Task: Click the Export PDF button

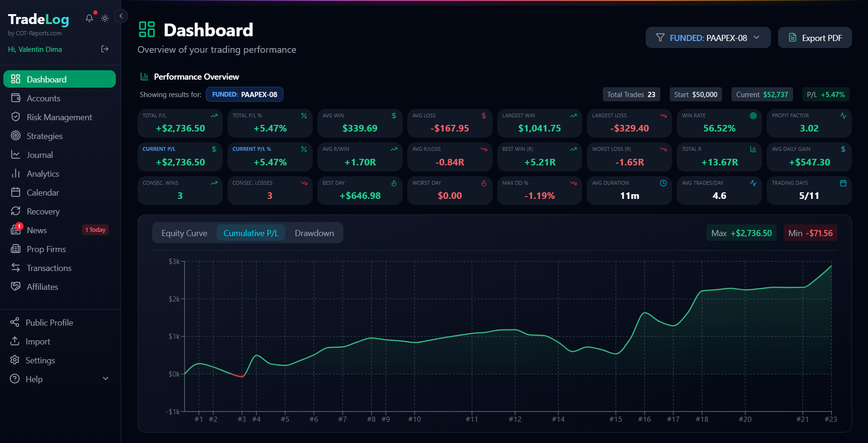Action: coord(814,38)
